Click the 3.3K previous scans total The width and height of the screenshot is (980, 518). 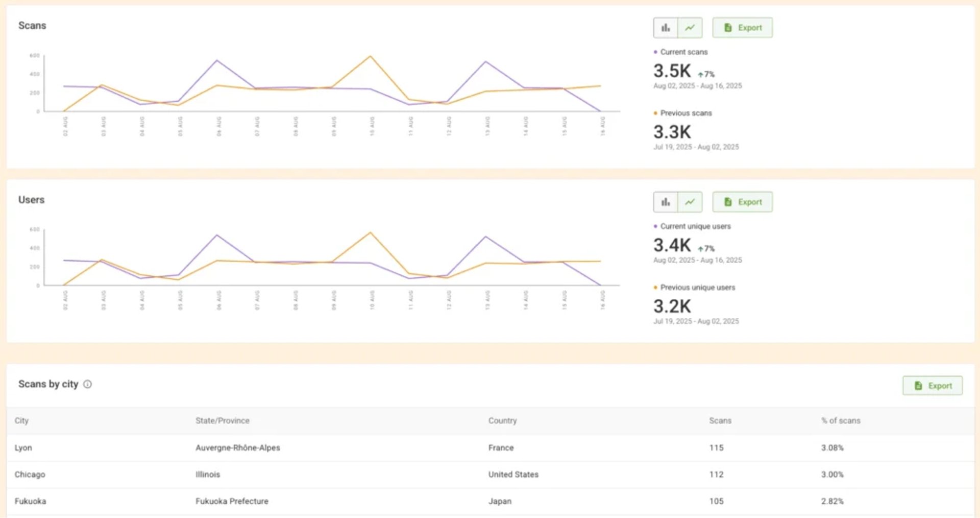(672, 132)
